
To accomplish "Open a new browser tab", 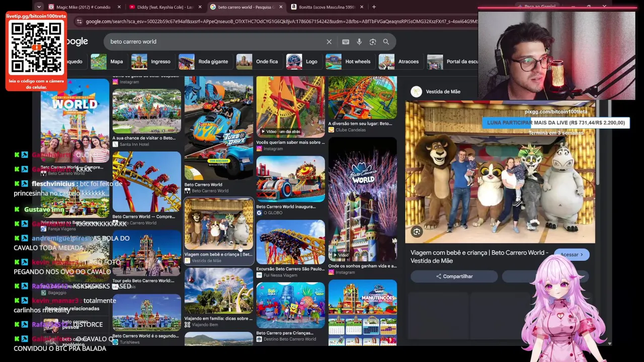I will tap(374, 7).
